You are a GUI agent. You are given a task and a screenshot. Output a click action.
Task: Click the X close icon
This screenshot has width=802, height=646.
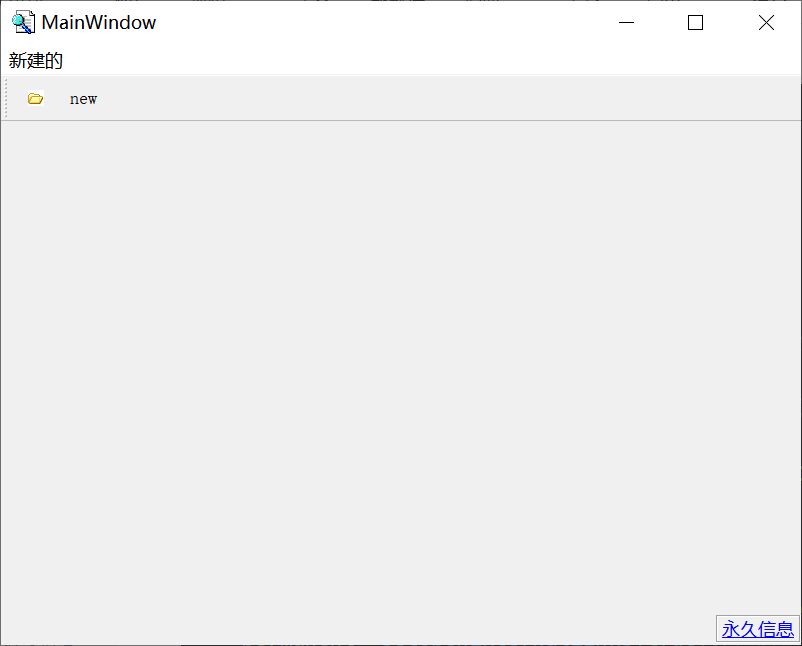pos(766,22)
